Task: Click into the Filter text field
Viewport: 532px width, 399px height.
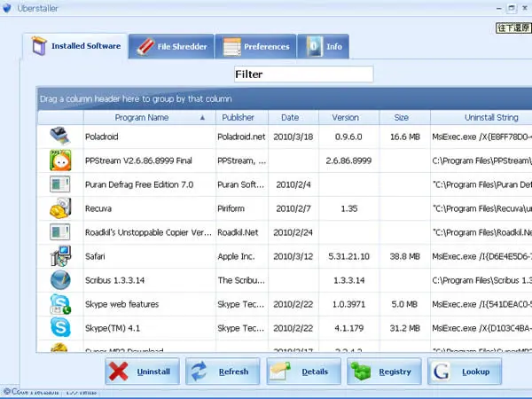Action: pyautogui.click(x=303, y=74)
